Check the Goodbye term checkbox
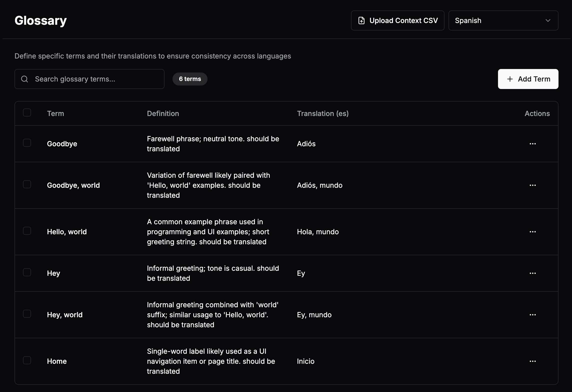The height and width of the screenshot is (392, 572). pos(27,143)
